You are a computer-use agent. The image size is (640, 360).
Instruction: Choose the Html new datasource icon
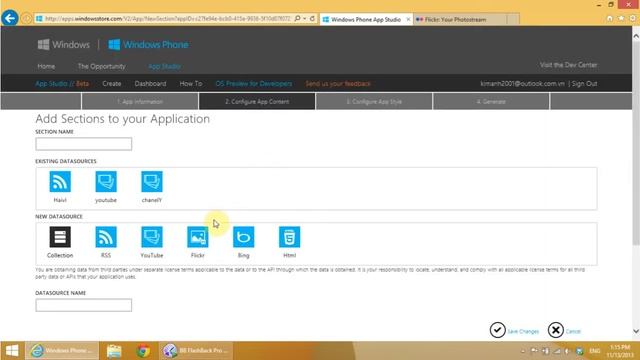[289, 237]
